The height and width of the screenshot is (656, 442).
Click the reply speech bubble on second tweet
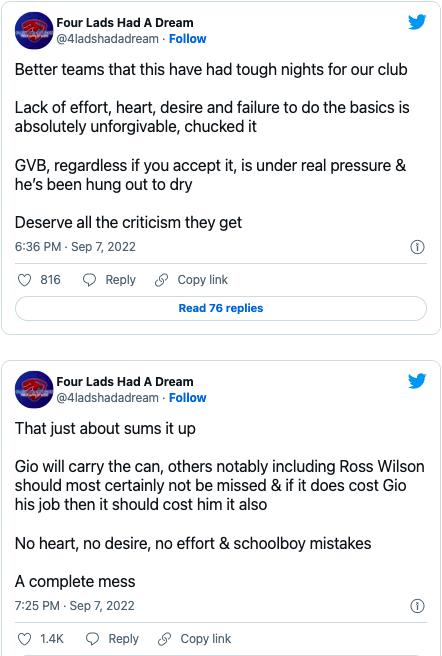pos(93,639)
